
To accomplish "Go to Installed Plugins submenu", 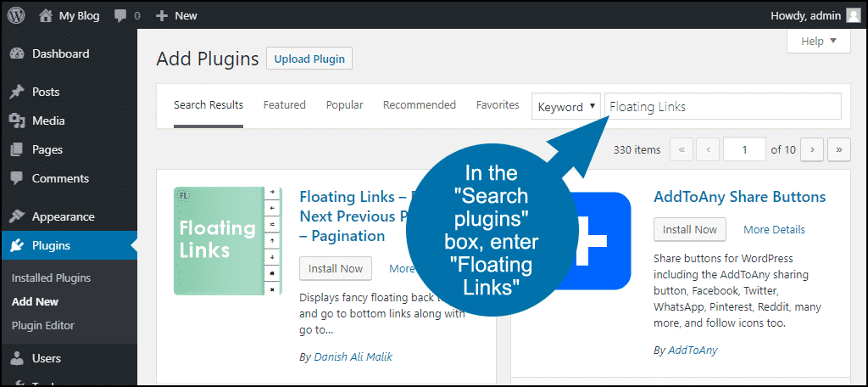I will [51, 278].
